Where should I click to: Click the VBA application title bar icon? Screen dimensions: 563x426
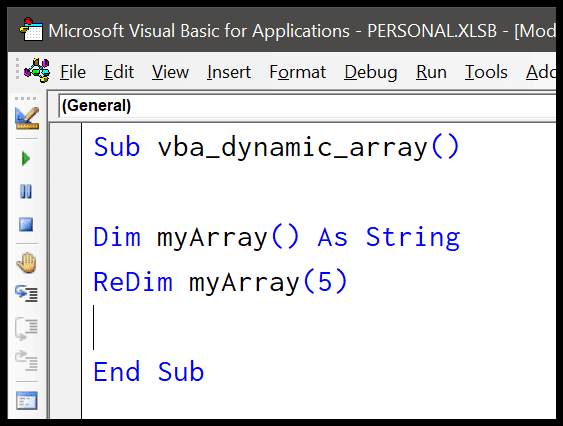[31, 29]
